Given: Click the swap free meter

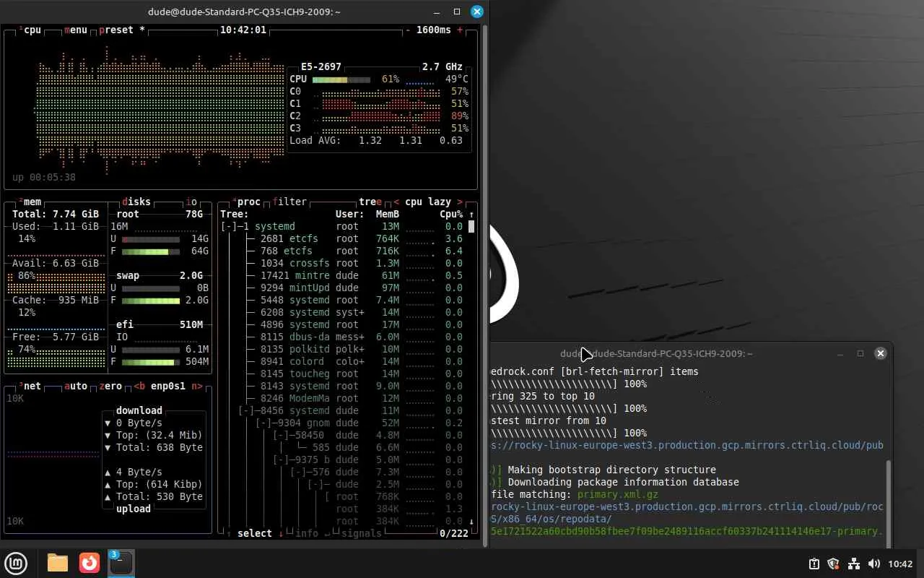Looking at the screenshot, I should (151, 300).
